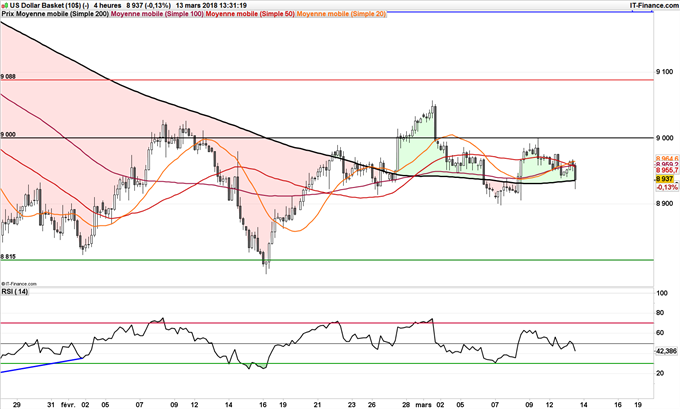Click the '28' date label on time axis
This screenshot has width=680, height=409.
coord(406,405)
